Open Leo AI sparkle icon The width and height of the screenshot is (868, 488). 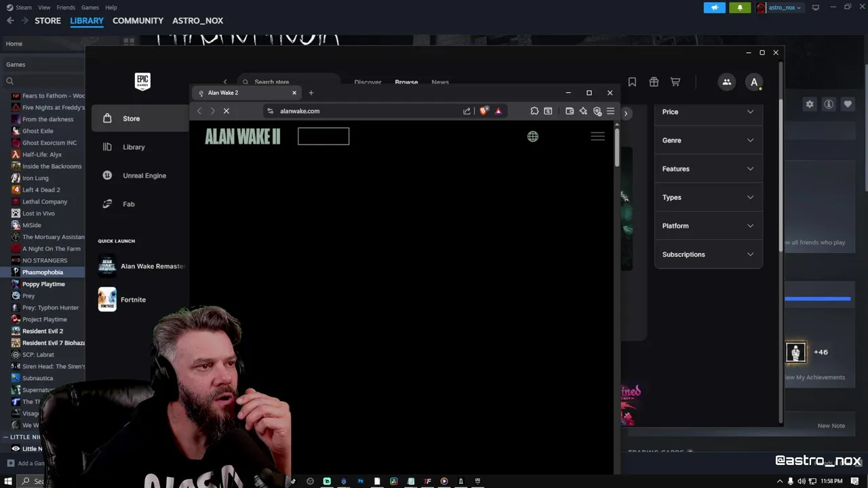point(583,111)
